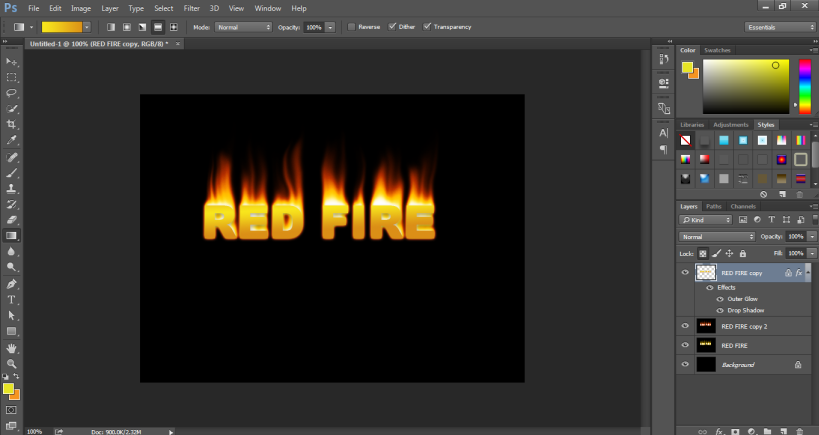Click the hue slider in Color panel
The width and height of the screenshot is (819, 435).
(x=805, y=87)
